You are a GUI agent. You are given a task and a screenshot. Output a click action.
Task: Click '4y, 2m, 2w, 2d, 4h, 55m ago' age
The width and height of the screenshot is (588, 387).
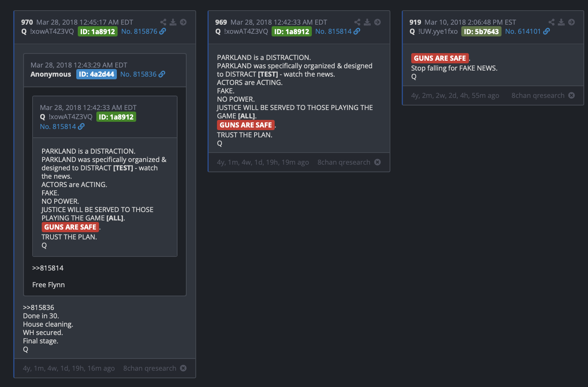455,95
